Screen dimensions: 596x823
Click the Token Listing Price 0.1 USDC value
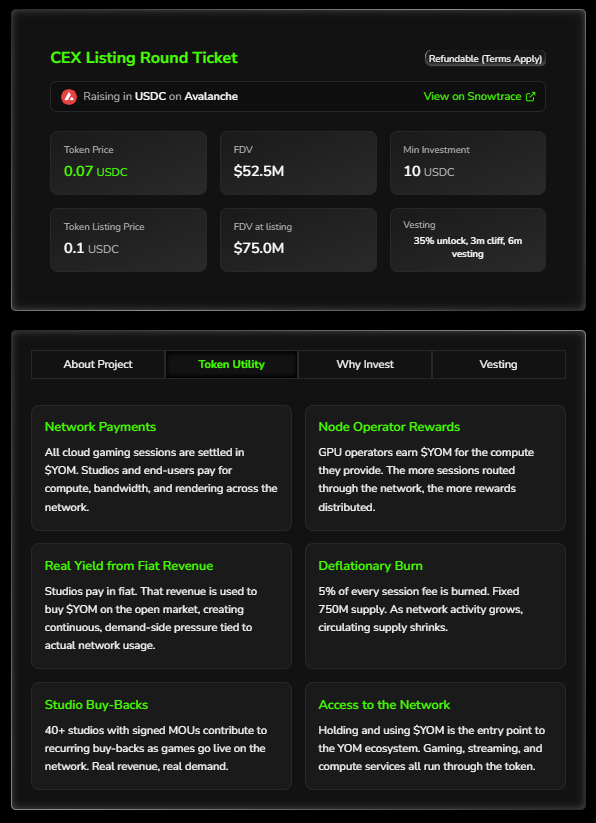tap(91, 248)
